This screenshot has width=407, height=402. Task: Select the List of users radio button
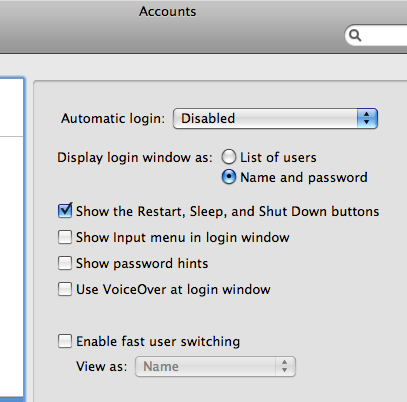(229, 157)
